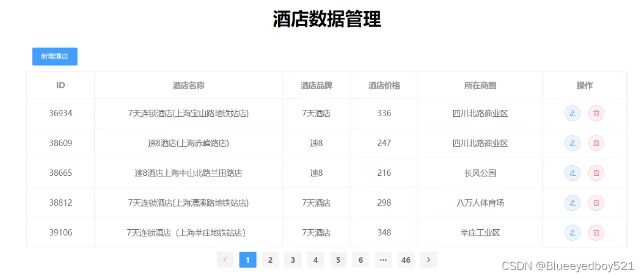This screenshot has width=644, height=278.
Task: Go to the previous page using left arrow
Action: pyautogui.click(x=225, y=260)
